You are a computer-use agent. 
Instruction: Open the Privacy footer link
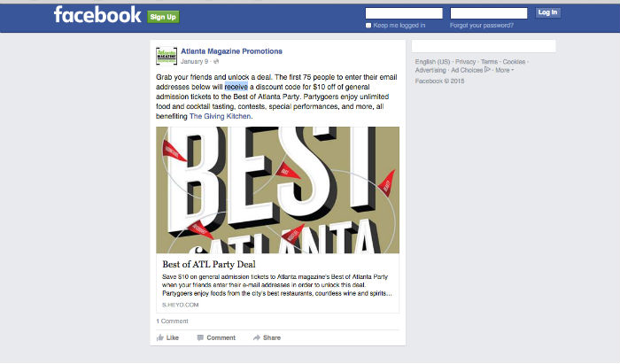click(465, 62)
